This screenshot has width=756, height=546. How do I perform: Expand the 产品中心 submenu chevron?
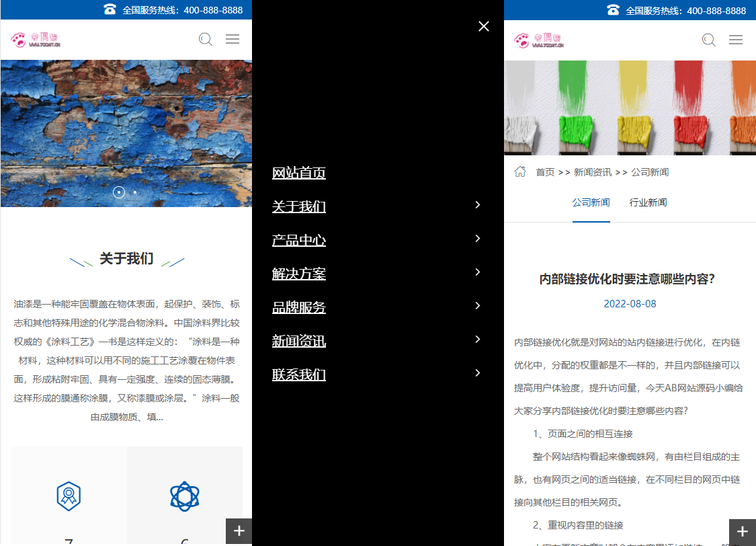477,238
